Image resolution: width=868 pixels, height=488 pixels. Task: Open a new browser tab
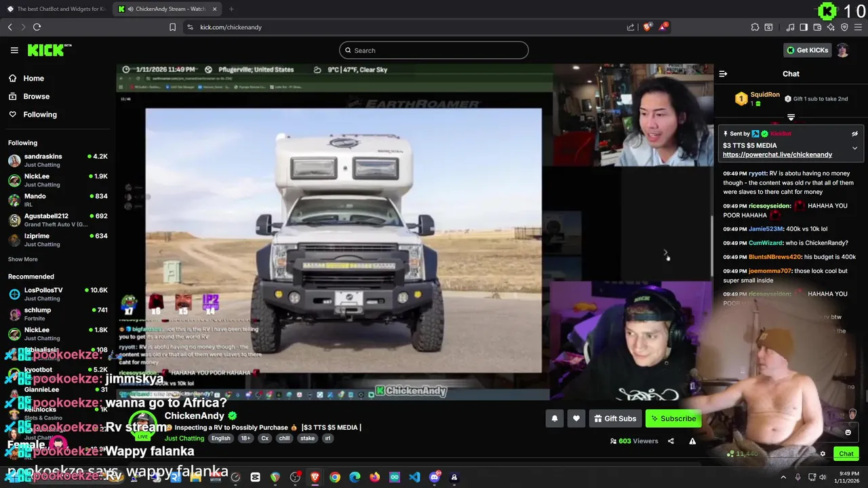tap(231, 9)
